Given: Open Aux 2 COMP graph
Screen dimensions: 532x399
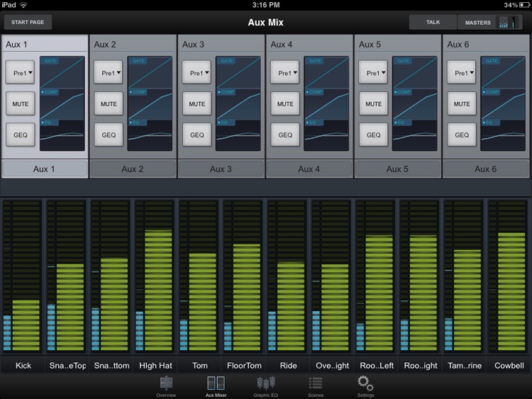Looking at the screenshot, I should point(150,104).
